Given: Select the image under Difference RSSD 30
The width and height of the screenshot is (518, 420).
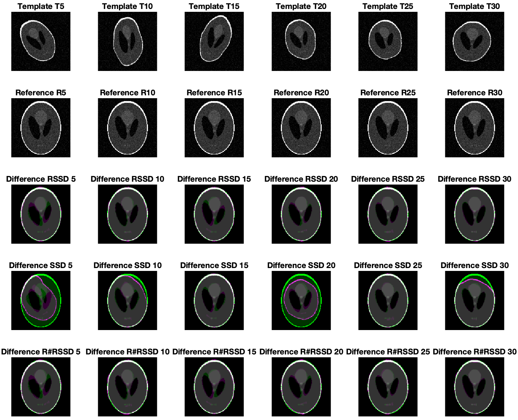Looking at the screenshot, I should point(475,214).
